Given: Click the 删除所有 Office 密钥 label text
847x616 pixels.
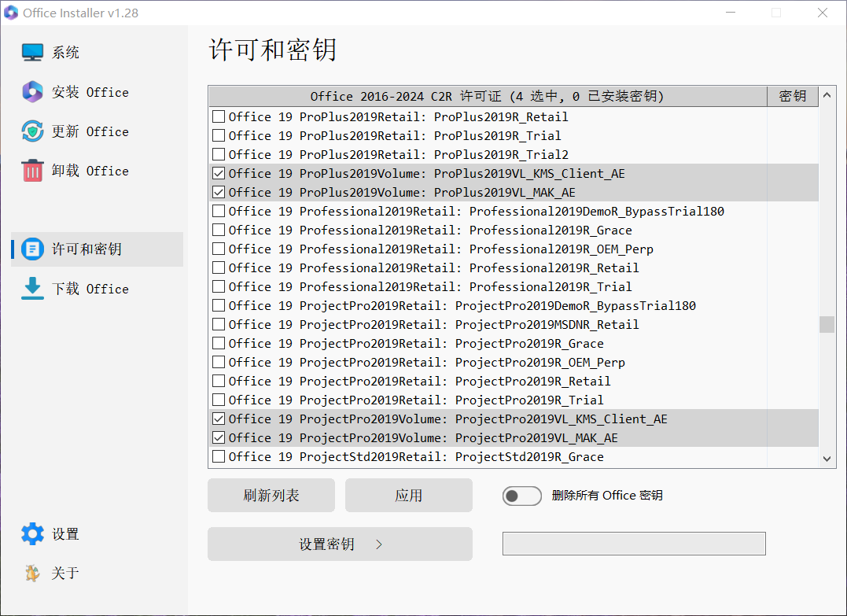Looking at the screenshot, I should [x=607, y=496].
